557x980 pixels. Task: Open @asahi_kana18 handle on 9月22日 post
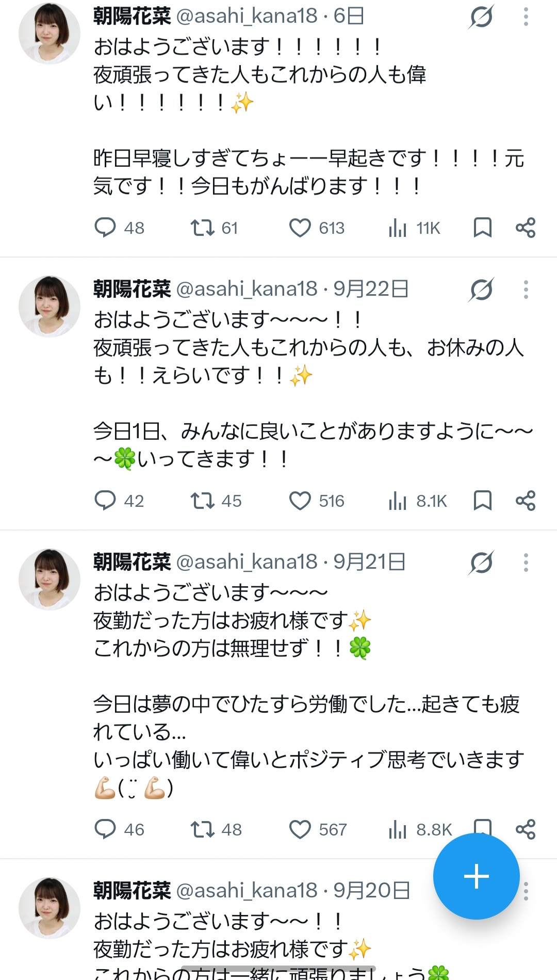click(247, 289)
